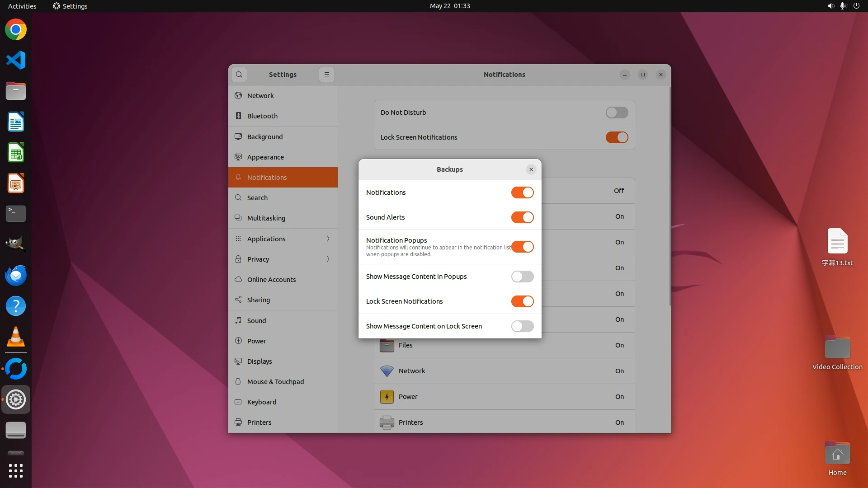Disable Notification Popups switch
Image resolution: width=868 pixels, height=488 pixels.
522,247
